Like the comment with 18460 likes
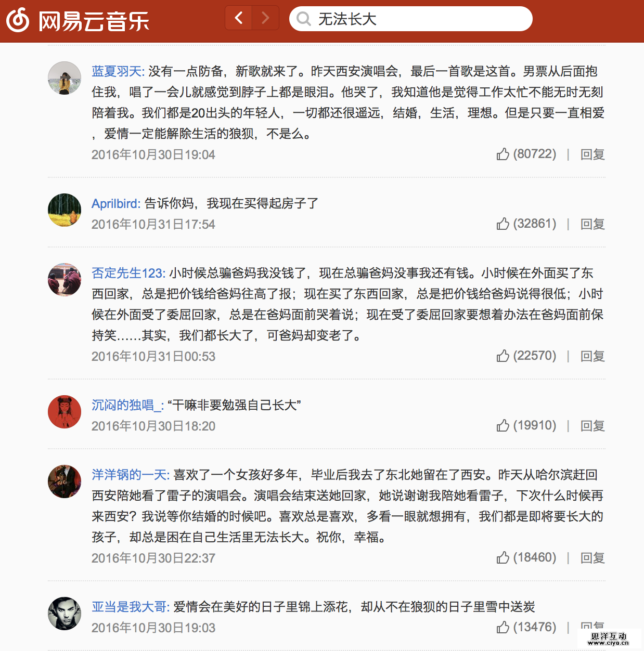 click(503, 557)
